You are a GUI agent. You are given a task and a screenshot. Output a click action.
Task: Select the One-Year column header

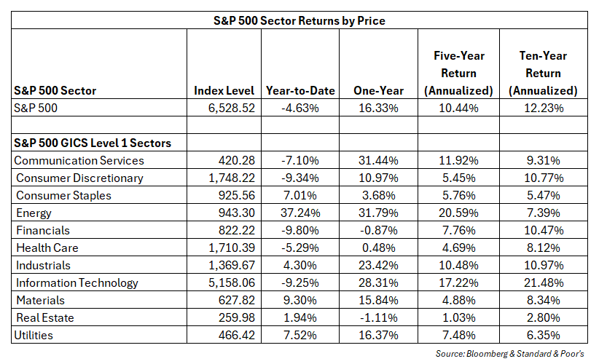click(x=378, y=91)
